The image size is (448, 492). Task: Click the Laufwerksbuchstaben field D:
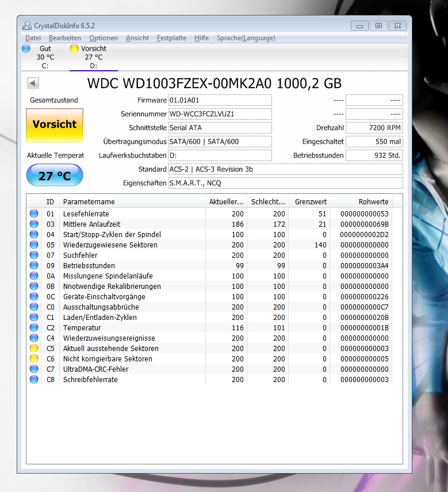pyautogui.click(x=220, y=155)
